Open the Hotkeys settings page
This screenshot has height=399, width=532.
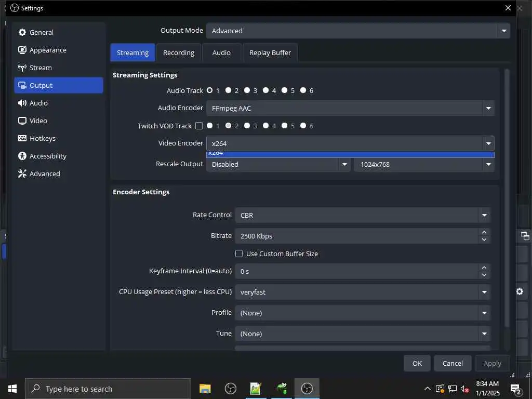point(58,138)
